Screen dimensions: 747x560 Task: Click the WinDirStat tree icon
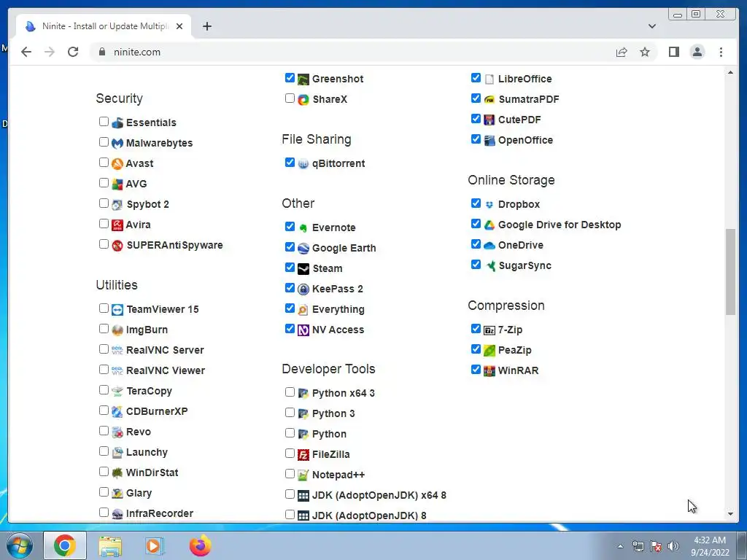117,472
